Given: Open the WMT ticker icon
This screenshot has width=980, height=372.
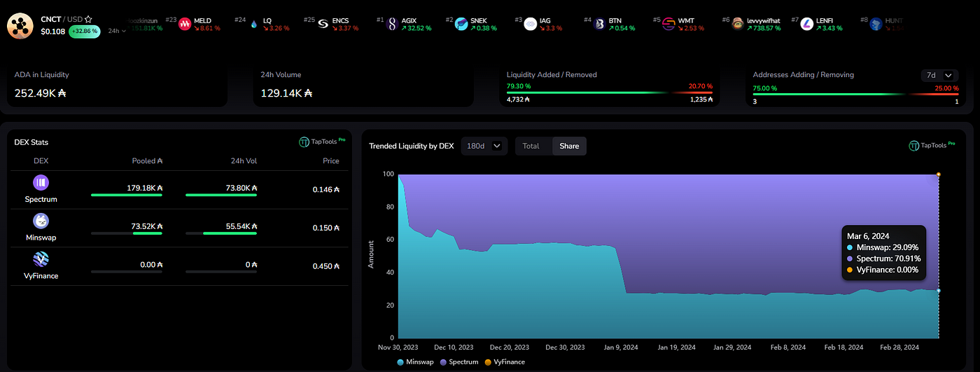Looking at the screenshot, I should [x=668, y=24].
